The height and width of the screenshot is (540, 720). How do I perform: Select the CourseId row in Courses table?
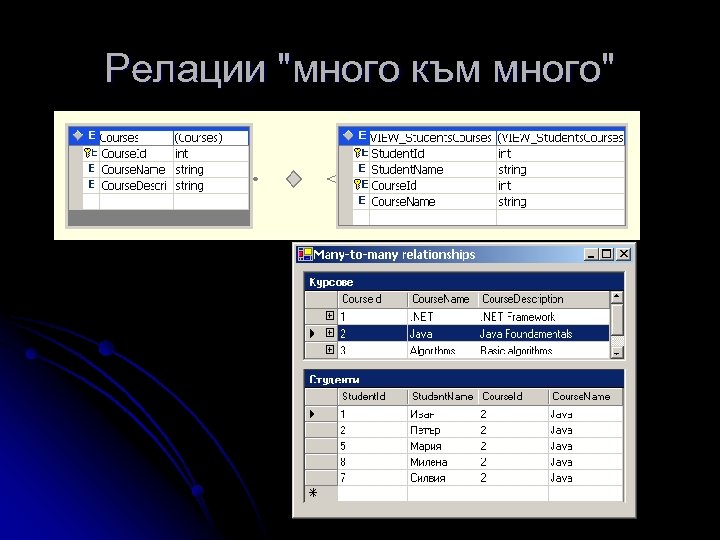[159, 153]
